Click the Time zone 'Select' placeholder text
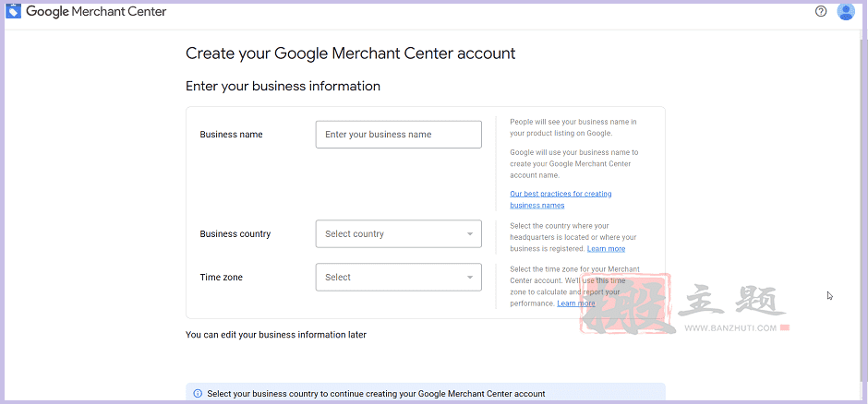The image size is (868, 404). (x=338, y=278)
